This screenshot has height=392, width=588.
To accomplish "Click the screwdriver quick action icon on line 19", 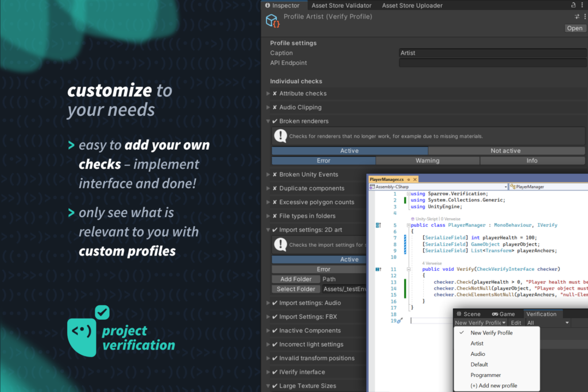I will [400, 320].
